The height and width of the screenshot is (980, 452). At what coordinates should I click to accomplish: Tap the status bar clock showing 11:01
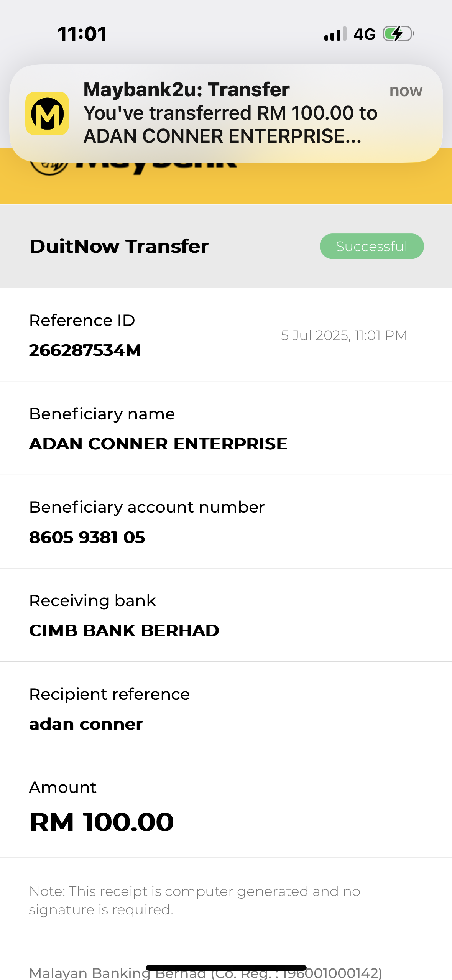82,34
